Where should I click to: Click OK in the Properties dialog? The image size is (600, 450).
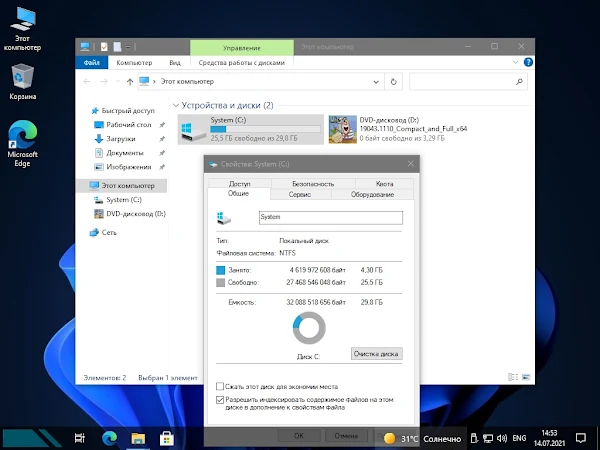point(299,436)
